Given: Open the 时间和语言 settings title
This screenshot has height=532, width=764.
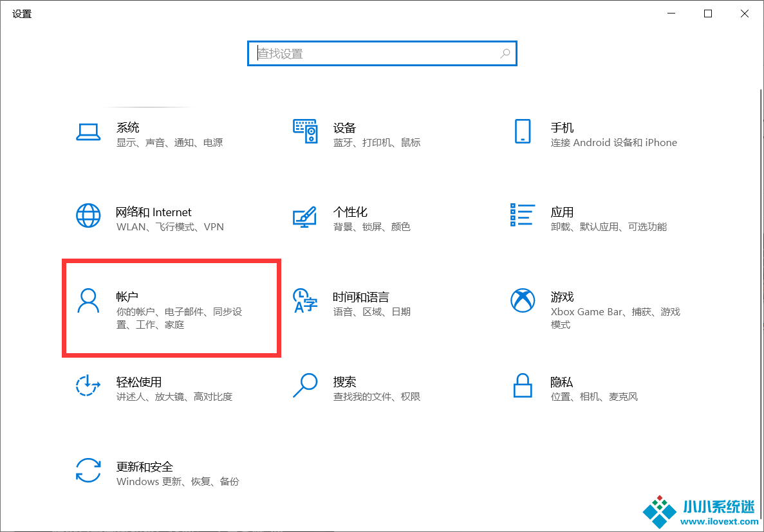Looking at the screenshot, I should point(361,296).
